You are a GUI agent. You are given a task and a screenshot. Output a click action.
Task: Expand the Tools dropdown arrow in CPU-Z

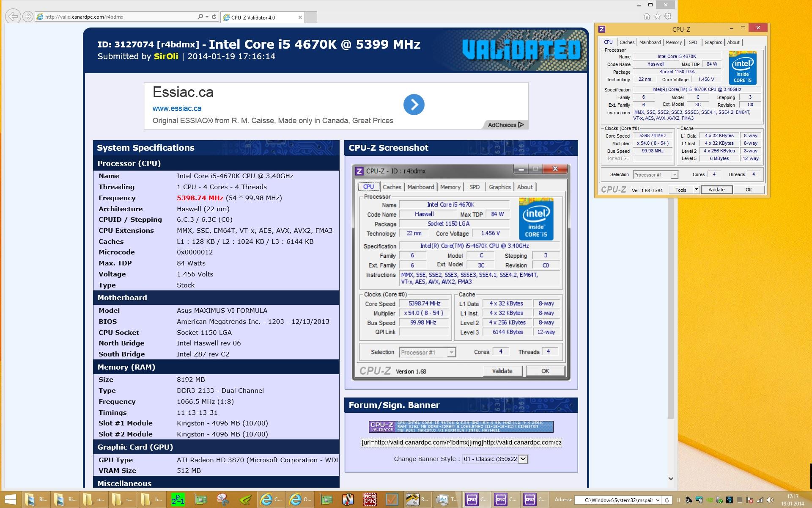point(696,190)
